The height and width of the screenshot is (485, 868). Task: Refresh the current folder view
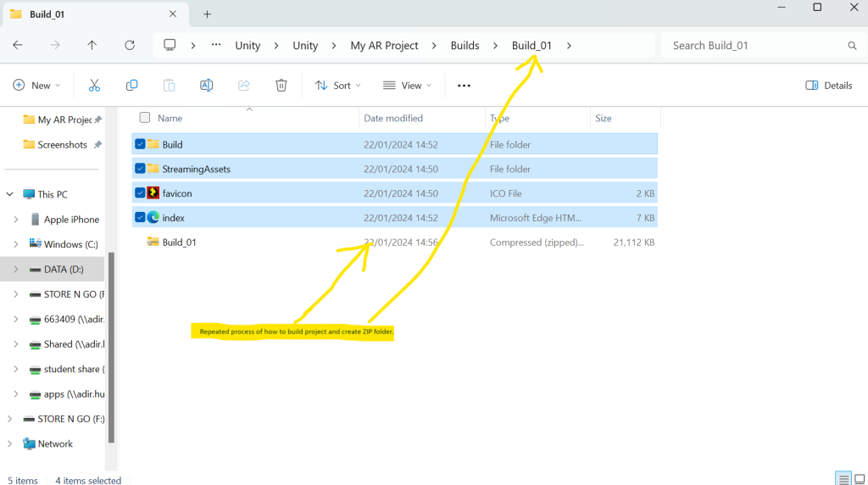pos(130,46)
